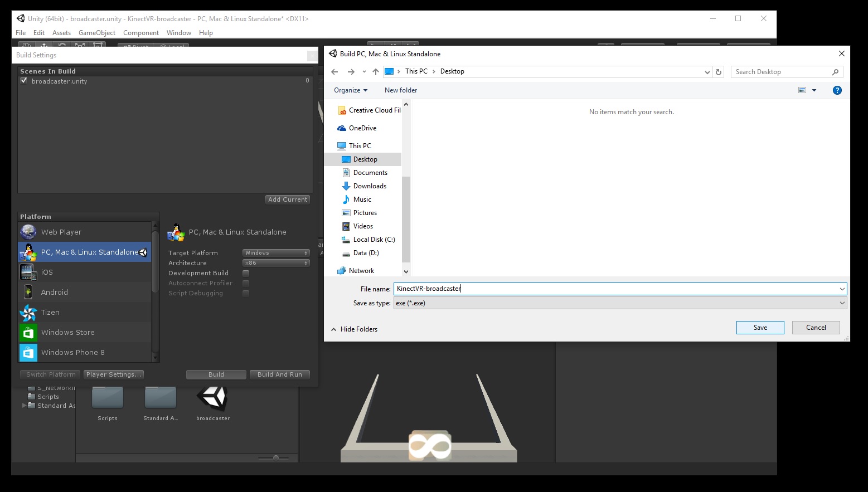Open the Target Platform dropdown
The height and width of the screenshot is (492, 868).
[276, 253]
